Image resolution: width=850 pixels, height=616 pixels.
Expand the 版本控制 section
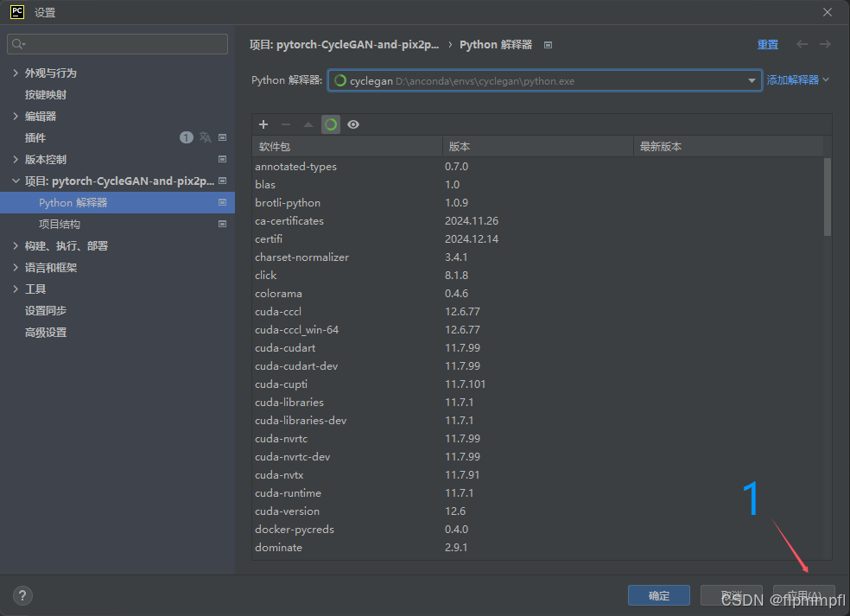point(16,160)
